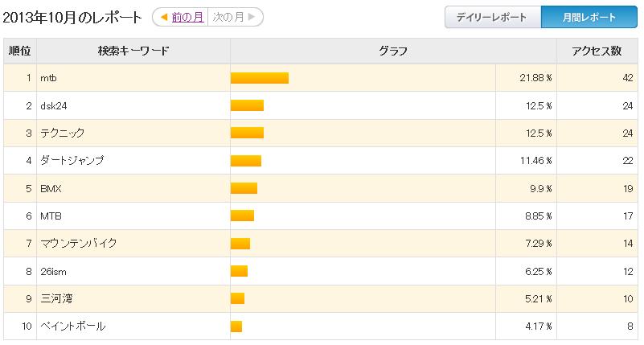Go to previous month link 前の月

pos(187,17)
